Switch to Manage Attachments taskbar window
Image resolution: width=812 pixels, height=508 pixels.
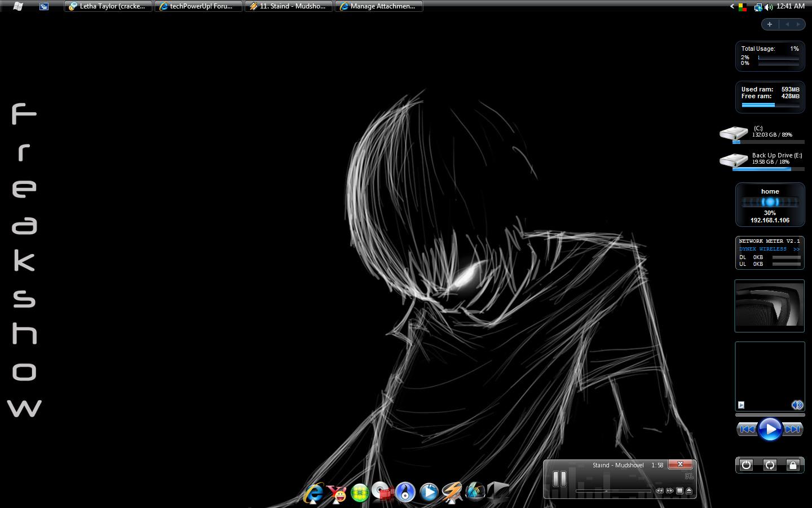tap(379, 6)
